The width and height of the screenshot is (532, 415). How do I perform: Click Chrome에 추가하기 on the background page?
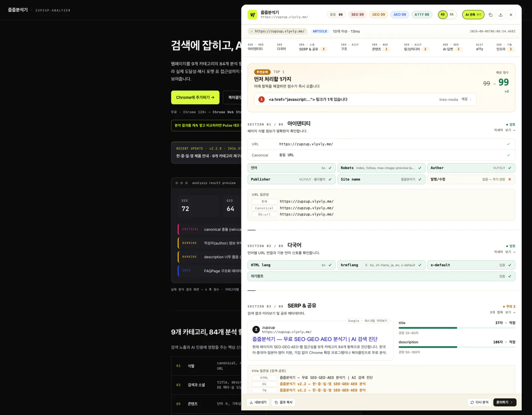tap(195, 98)
